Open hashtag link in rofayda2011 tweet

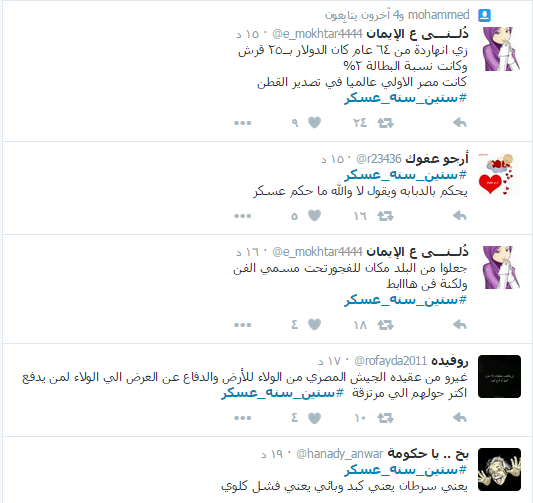(283, 393)
